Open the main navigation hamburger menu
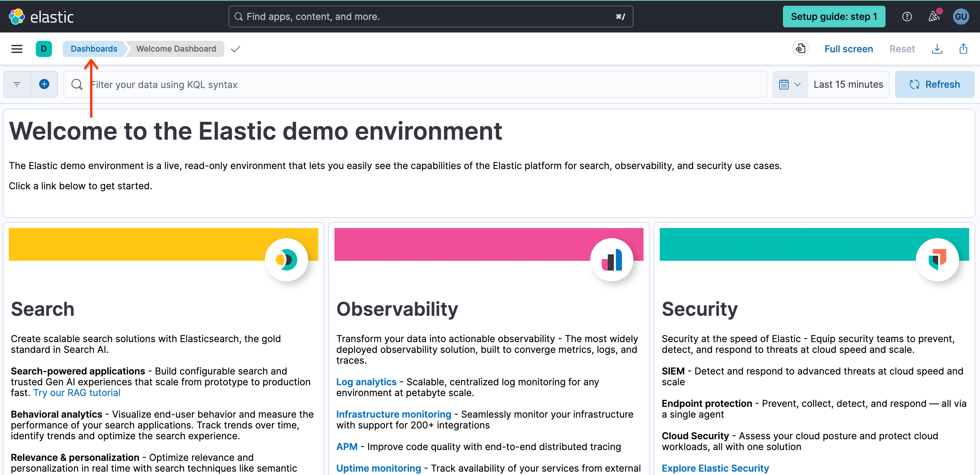 pyautogui.click(x=17, y=49)
